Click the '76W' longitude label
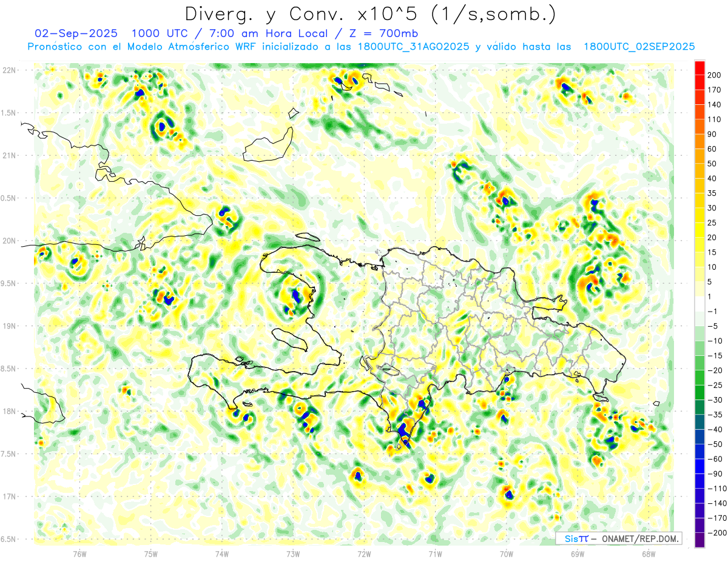Image resolution: width=728 pixels, height=562 pixels. (79, 554)
